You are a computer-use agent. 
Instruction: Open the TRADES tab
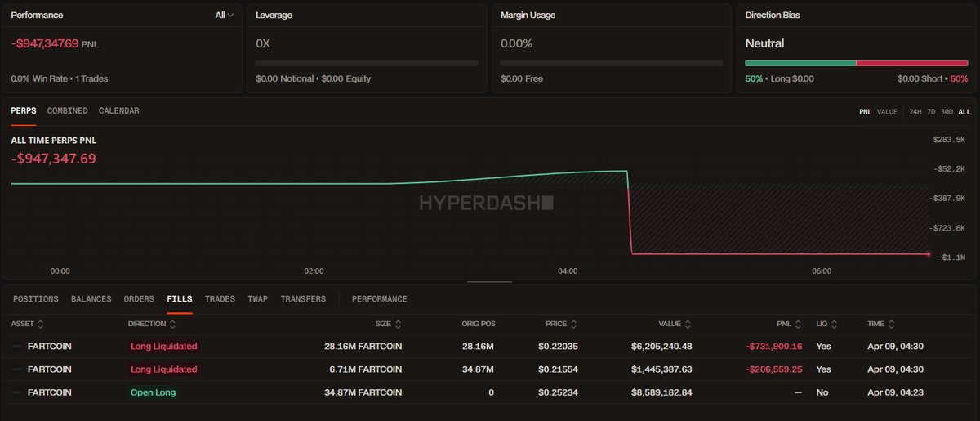tap(220, 299)
